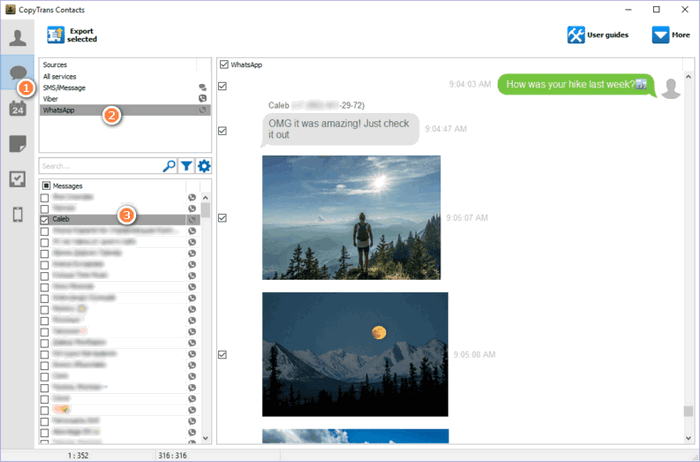Viewport: 700px width, 462px height.
Task: Click the 1 : 352 status bar counter
Action: click(x=78, y=455)
